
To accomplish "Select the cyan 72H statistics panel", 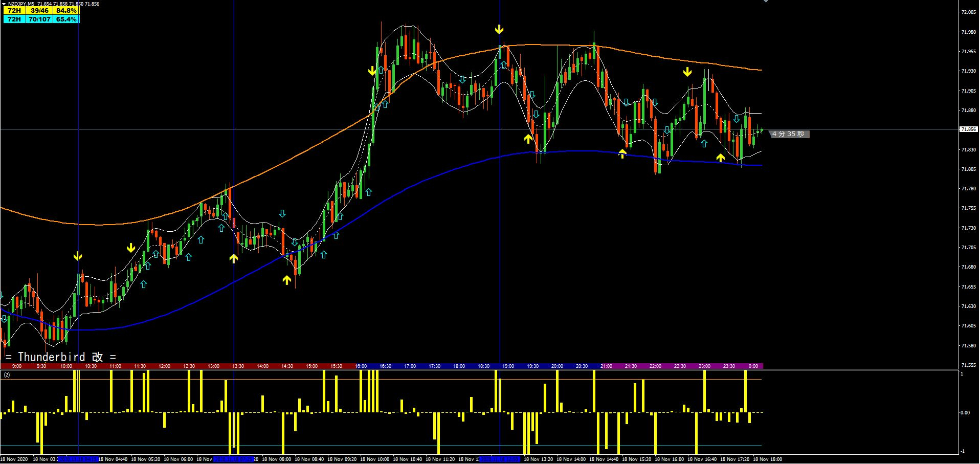I will click(14, 18).
